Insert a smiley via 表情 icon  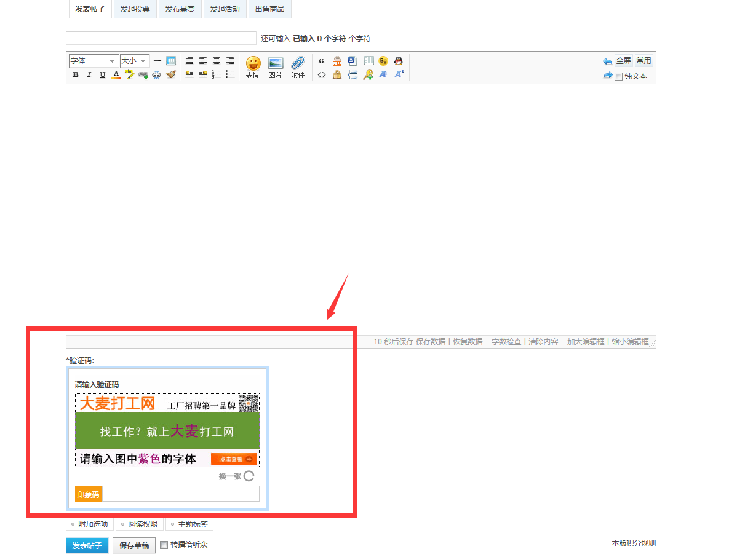[x=253, y=67]
